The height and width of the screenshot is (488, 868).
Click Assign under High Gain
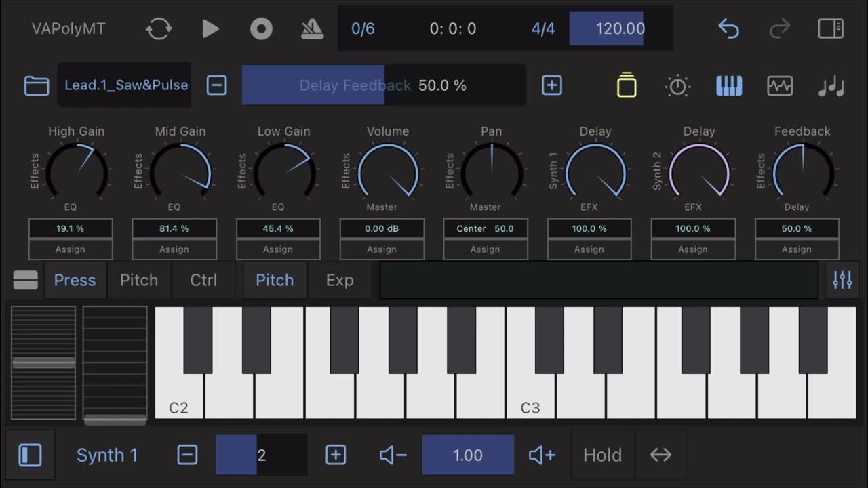[71, 249]
